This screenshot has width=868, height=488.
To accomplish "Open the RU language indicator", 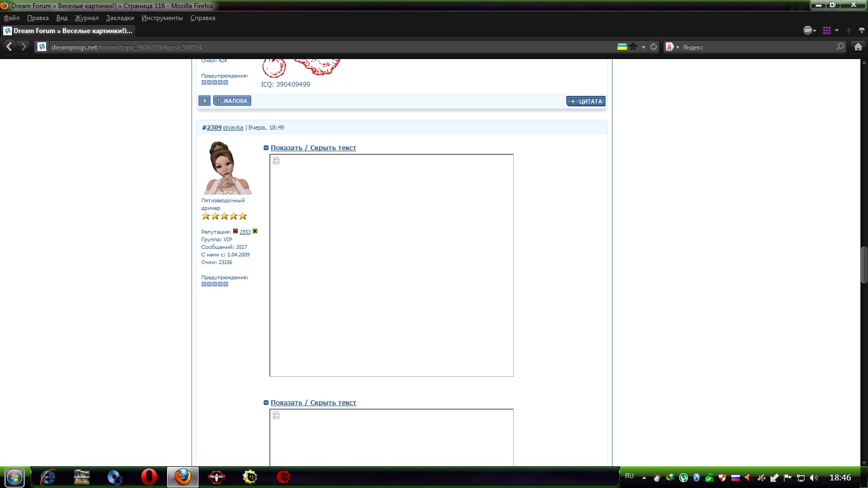I will pyautogui.click(x=629, y=476).
